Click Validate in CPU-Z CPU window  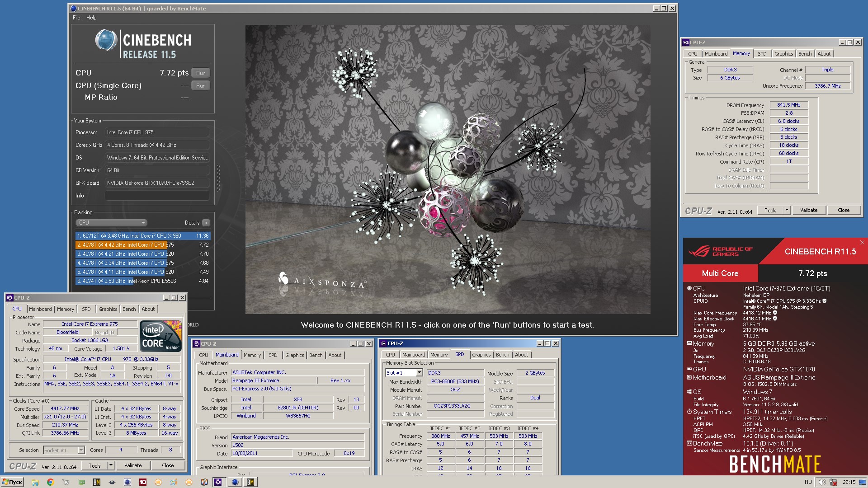(x=133, y=465)
